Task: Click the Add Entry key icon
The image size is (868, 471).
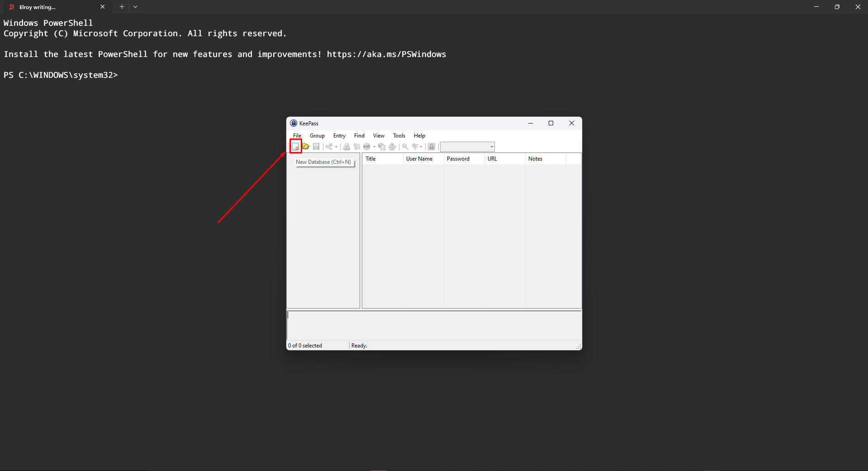Action: tap(329, 147)
